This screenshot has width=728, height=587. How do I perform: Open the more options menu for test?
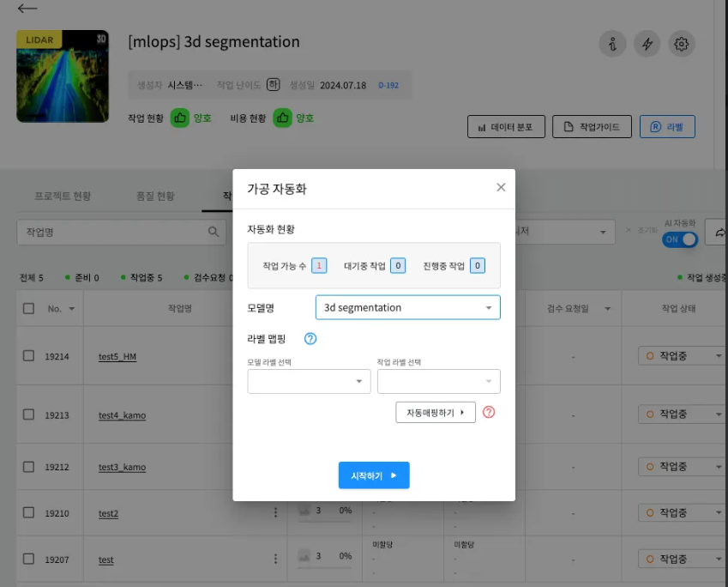[275, 559]
